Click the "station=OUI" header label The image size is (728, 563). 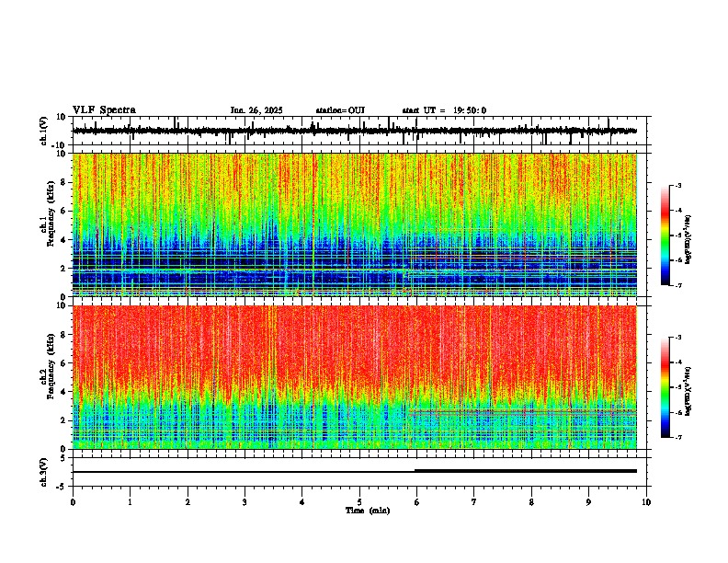point(340,110)
